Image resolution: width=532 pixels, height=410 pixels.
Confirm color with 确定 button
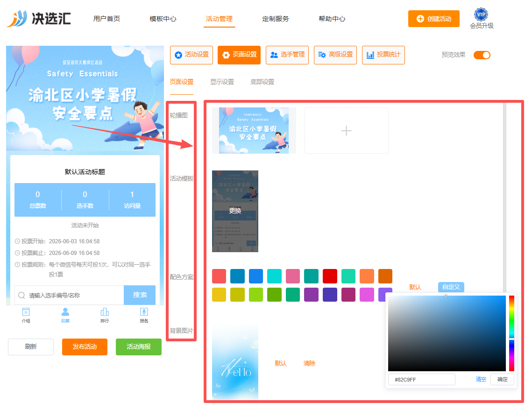pyautogui.click(x=502, y=379)
